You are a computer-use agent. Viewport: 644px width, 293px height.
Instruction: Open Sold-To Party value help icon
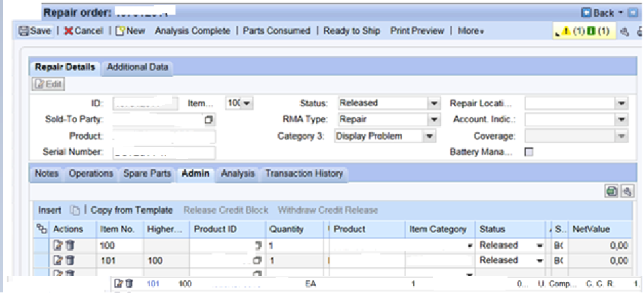pos(209,120)
